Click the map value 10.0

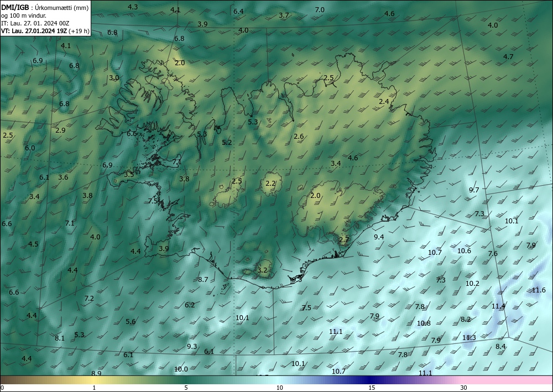(181, 369)
